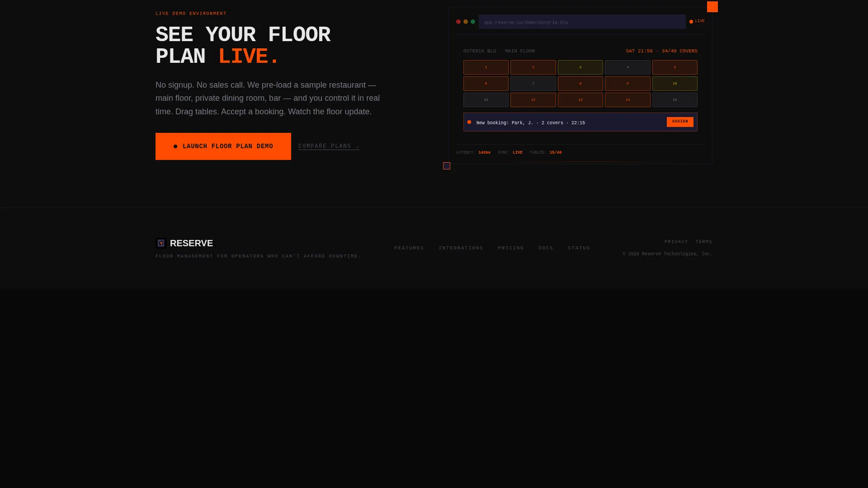Screen dimensions: 868x488
Task: Click the demo URL address field
Action: 582,22
